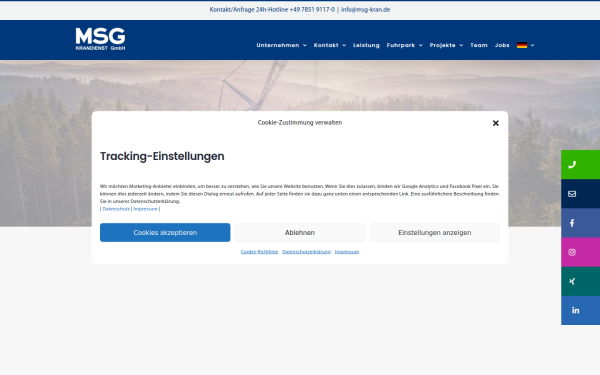Open the Fuhrpark menu item
The image size is (600, 375).
pyautogui.click(x=401, y=45)
